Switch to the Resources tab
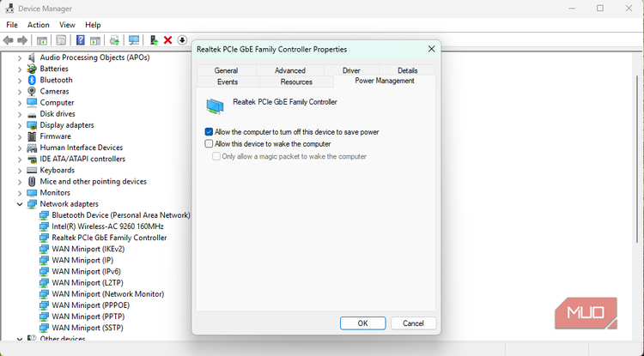The width and height of the screenshot is (644, 356). [x=296, y=82]
